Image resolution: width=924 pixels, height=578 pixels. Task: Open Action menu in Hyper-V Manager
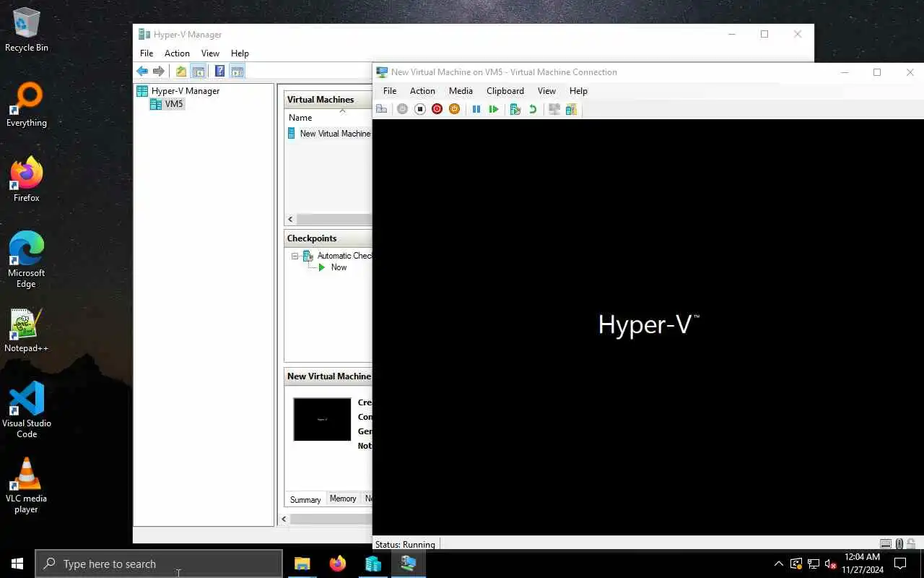[177, 53]
